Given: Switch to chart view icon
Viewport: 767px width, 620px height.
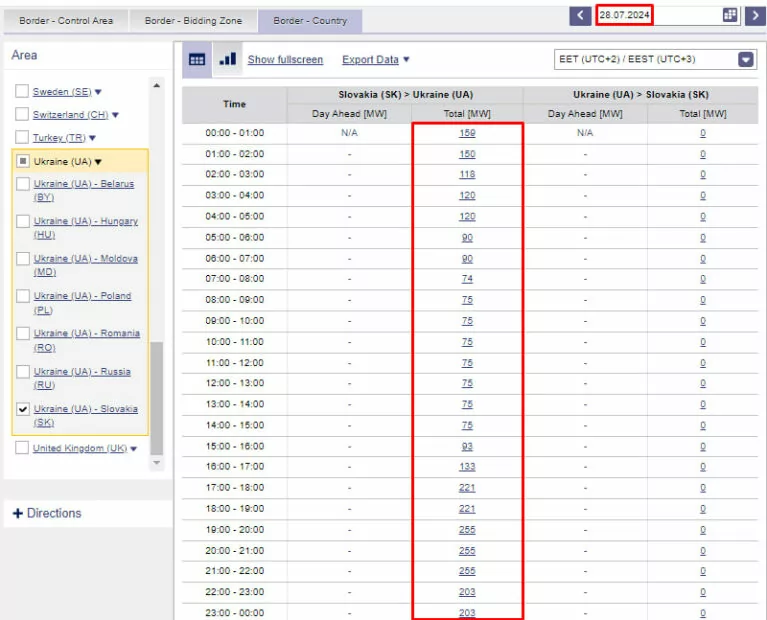Looking at the screenshot, I should [227, 60].
